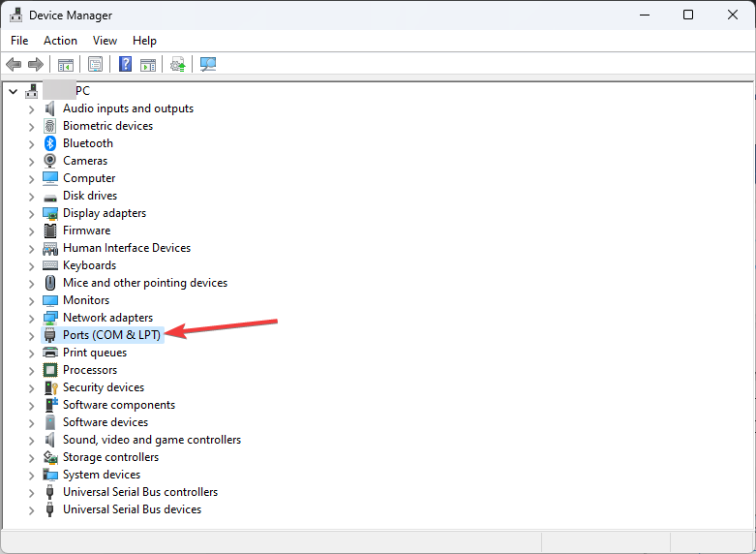Click the System devices icon
Image resolution: width=756 pixels, height=554 pixels.
coord(50,475)
